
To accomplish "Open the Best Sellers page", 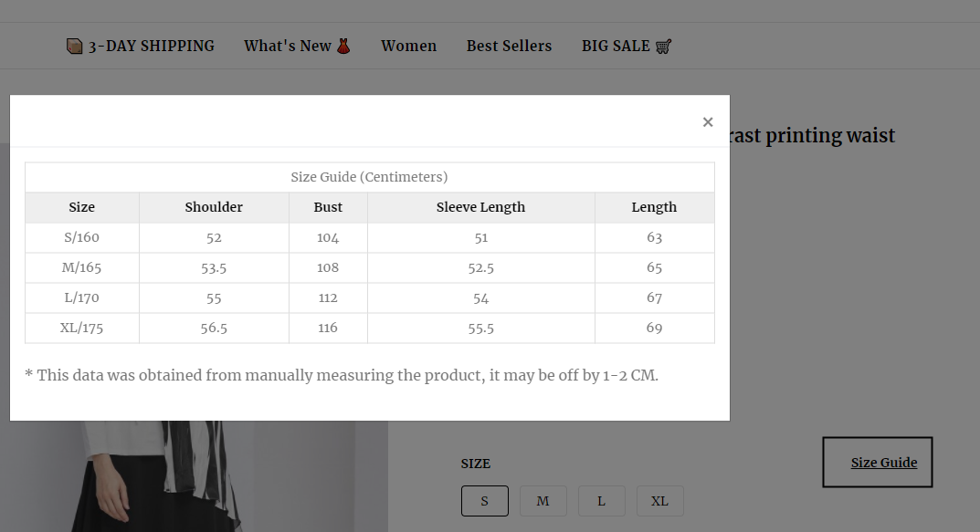I will click(x=510, y=47).
